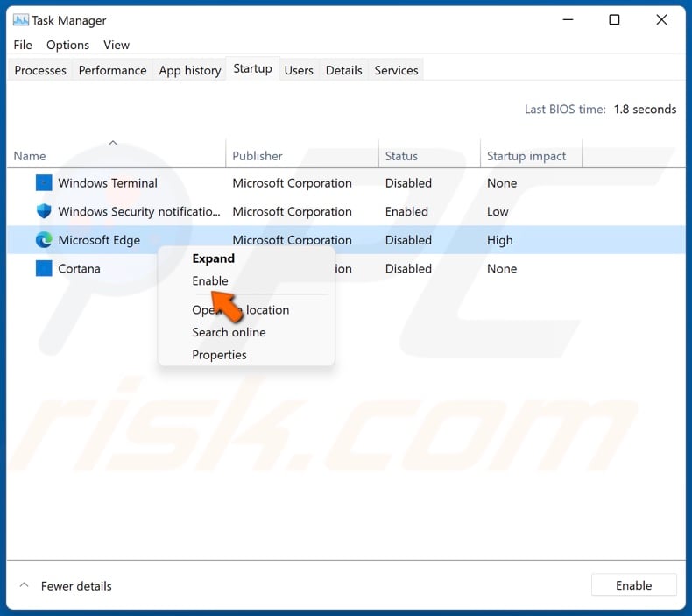Click the Last BIOS time value

click(x=645, y=109)
